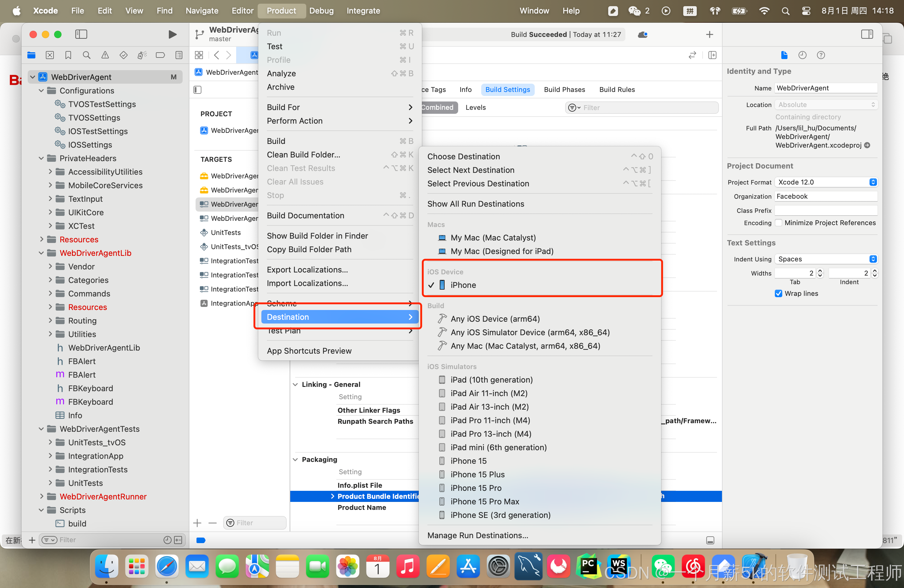Viewport: 904px width, 588px height.
Task: Open the Debug menu in menu bar
Action: [321, 11]
